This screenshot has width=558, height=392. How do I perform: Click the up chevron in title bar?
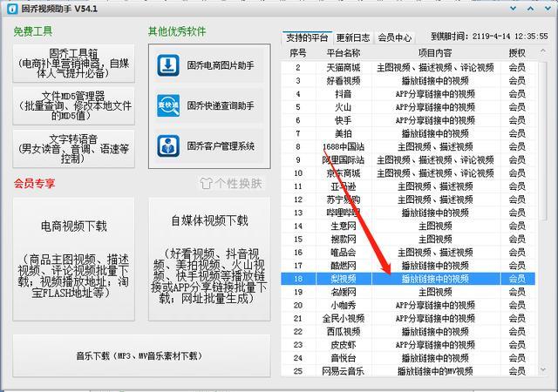click(x=530, y=8)
